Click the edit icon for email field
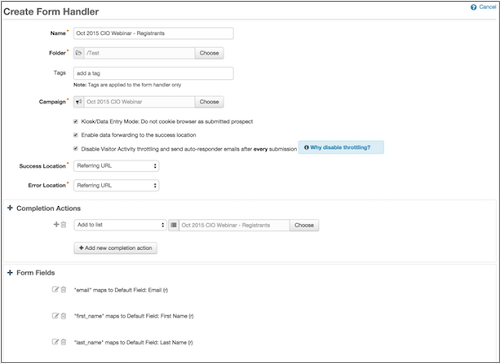 pyautogui.click(x=55, y=289)
